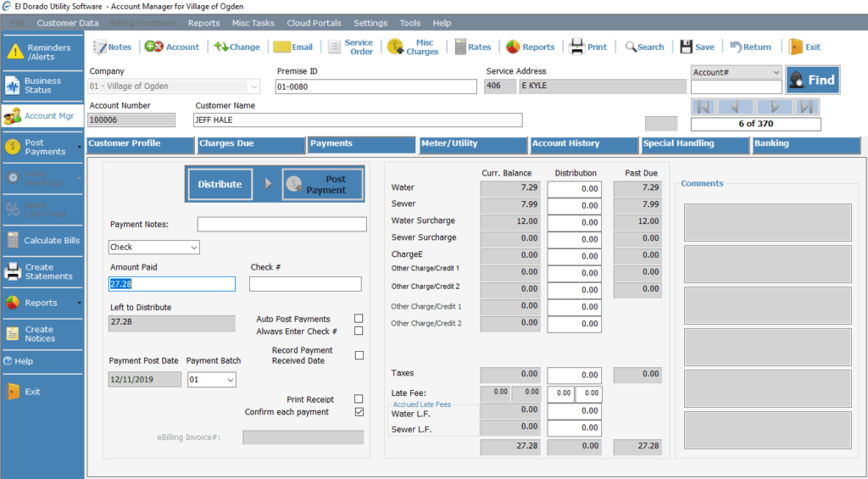Image resolution: width=868 pixels, height=479 pixels.
Task: Go to the next account record
Action: (775, 107)
